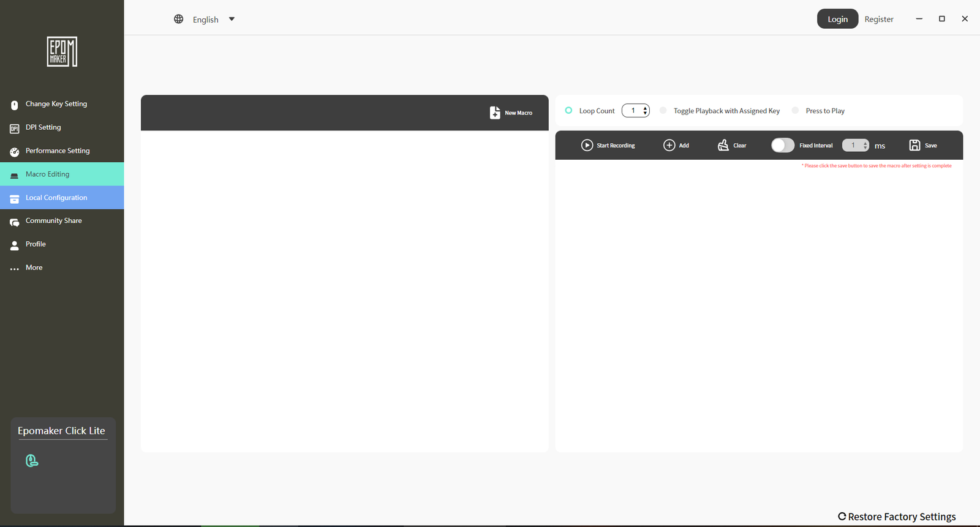Click the Login button
980x527 pixels.
click(837, 19)
